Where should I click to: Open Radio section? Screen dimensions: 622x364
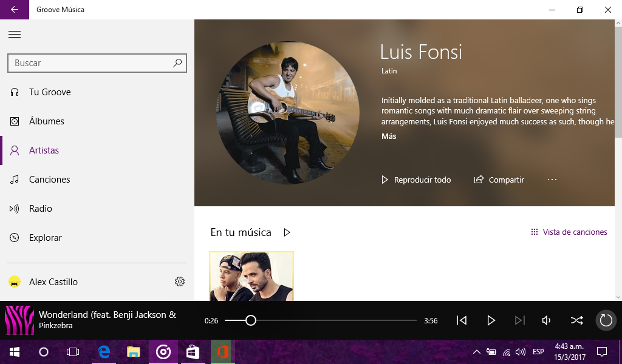(x=97, y=208)
